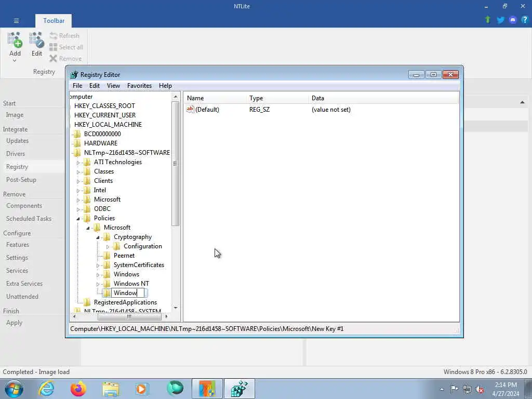The height and width of the screenshot is (399, 532).
Task: Click the Refresh toolbar item in NTLite
Action: coord(64,36)
